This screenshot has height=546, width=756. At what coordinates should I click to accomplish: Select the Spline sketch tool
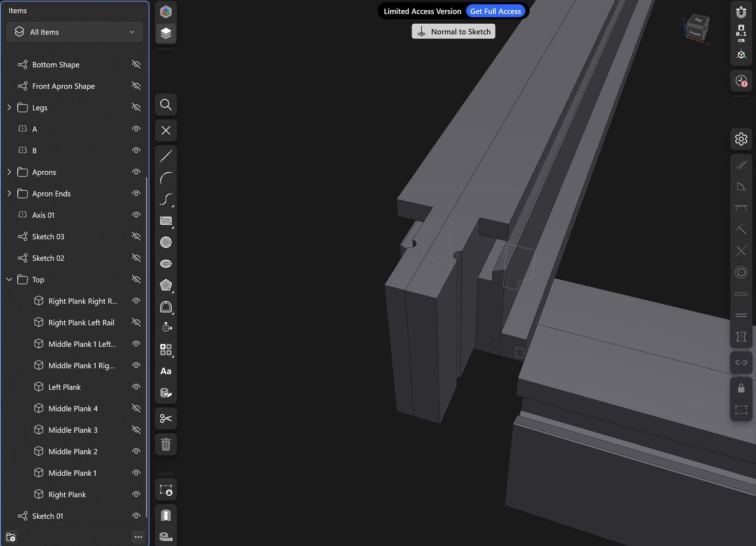[166, 199]
